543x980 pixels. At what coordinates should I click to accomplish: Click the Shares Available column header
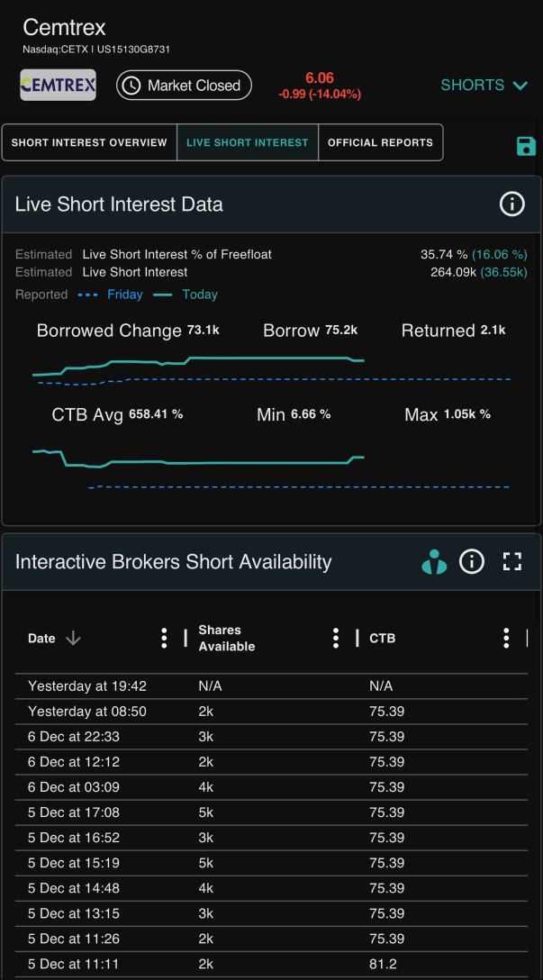coord(227,638)
